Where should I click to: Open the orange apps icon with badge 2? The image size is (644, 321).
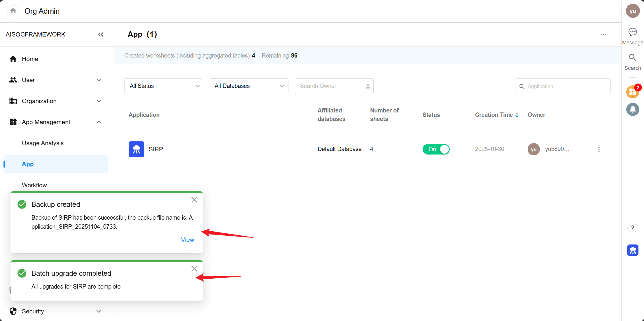[632, 92]
